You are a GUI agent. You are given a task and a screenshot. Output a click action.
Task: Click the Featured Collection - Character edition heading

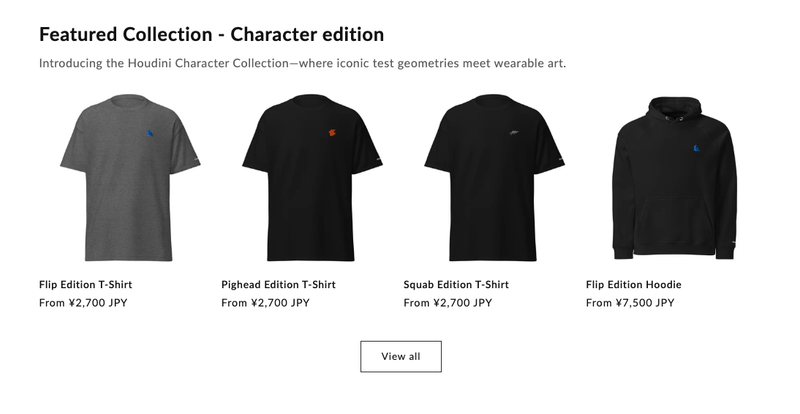211,35
